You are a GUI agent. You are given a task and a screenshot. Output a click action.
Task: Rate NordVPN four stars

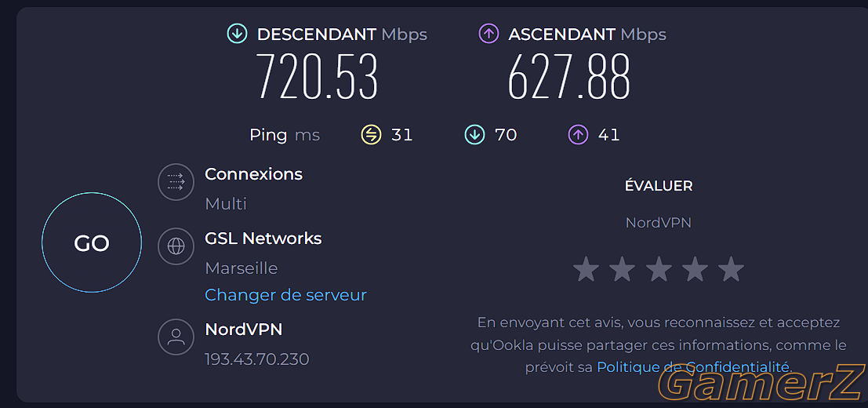coord(695,269)
